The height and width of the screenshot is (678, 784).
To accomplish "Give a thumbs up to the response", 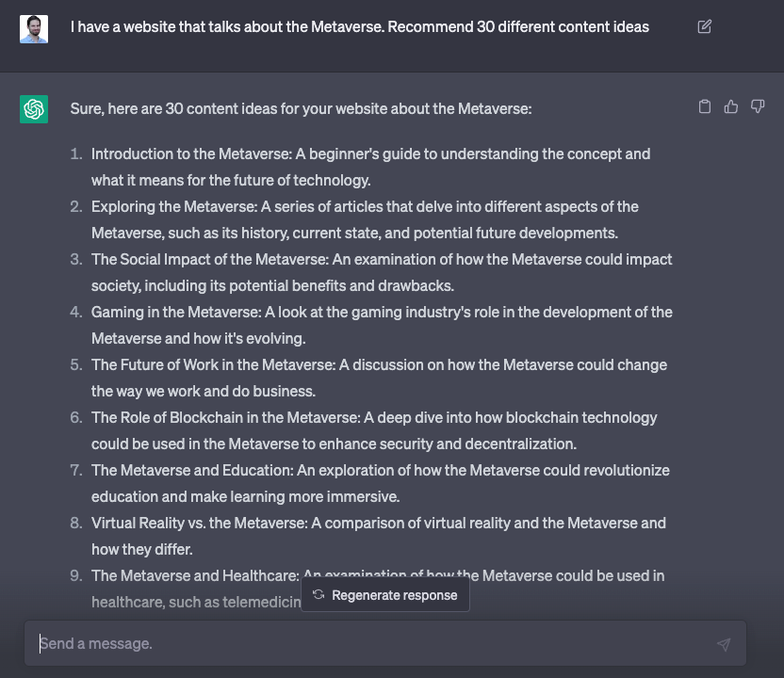I will 731,106.
